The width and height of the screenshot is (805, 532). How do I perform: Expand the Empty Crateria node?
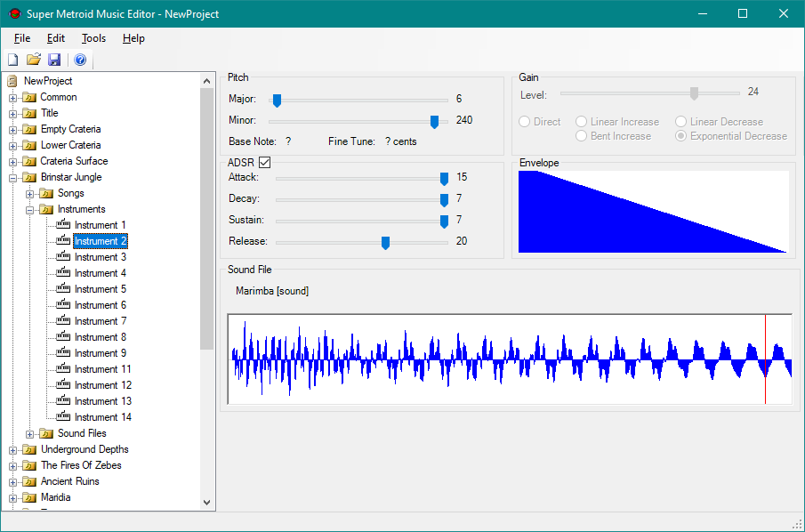pos(12,129)
